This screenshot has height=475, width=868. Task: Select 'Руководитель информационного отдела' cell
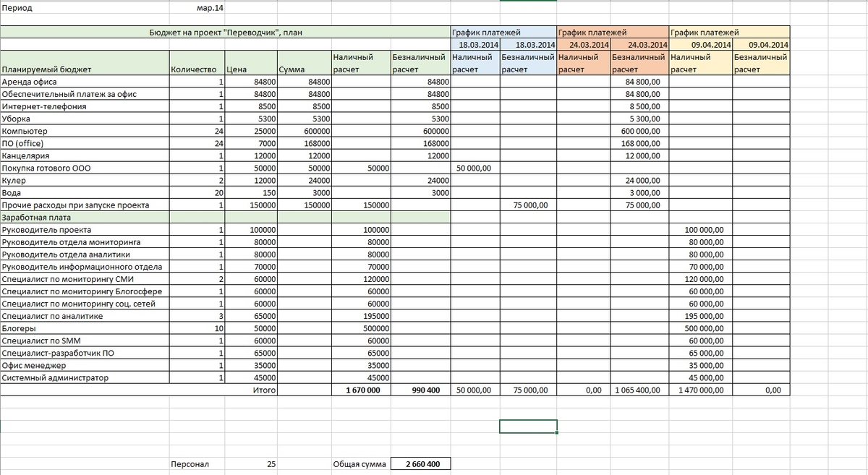(85, 266)
